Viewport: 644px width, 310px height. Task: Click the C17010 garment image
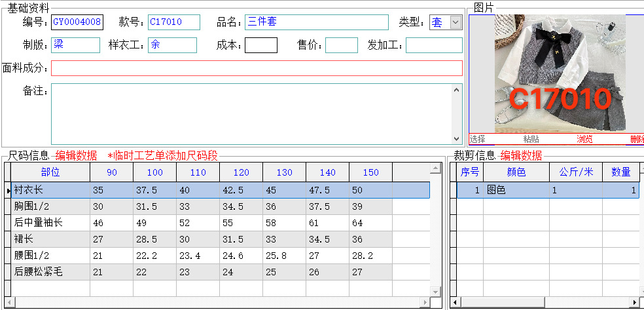tap(560, 73)
